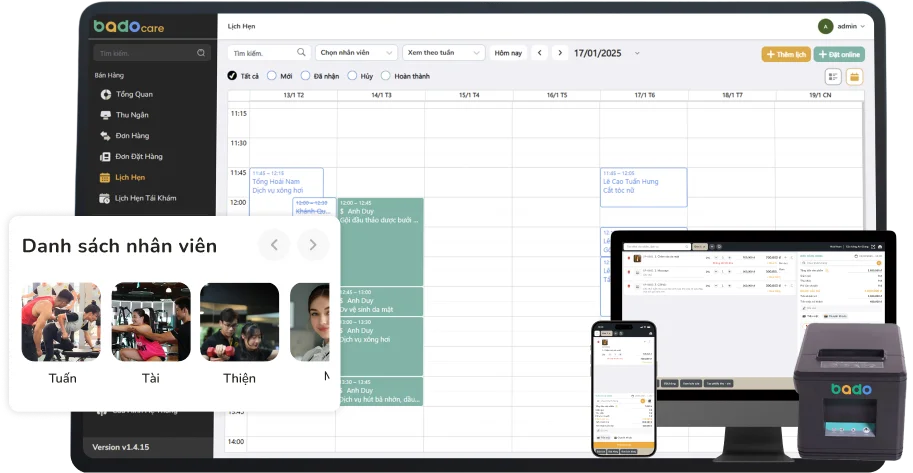Image resolution: width=913 pixels, height=473 pixels.
Task: Click the sidebar Tìm kiếm search field
Action: (x=151, y=53)
